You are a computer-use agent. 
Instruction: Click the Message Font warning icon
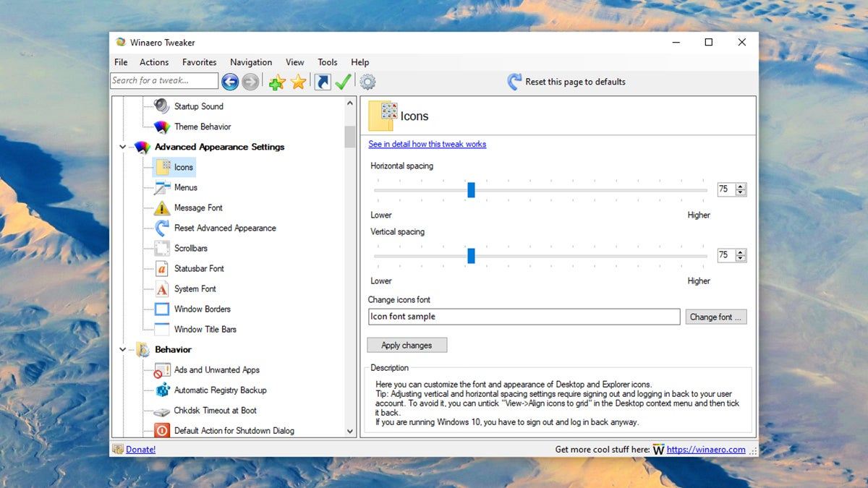[162, 207]
